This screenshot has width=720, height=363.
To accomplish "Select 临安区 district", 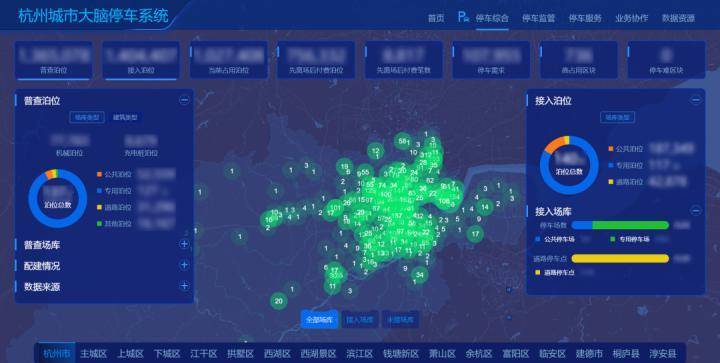I will [x=552, y=354].
